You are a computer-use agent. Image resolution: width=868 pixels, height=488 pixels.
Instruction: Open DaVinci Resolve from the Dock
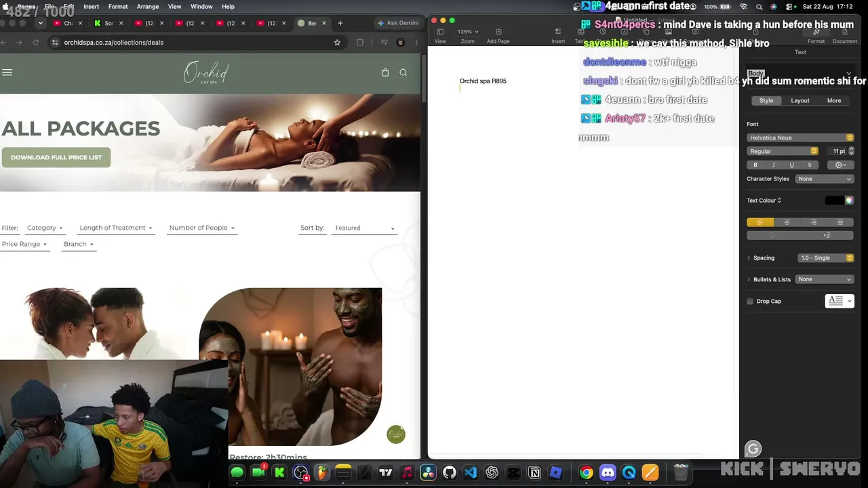[428, 472]
